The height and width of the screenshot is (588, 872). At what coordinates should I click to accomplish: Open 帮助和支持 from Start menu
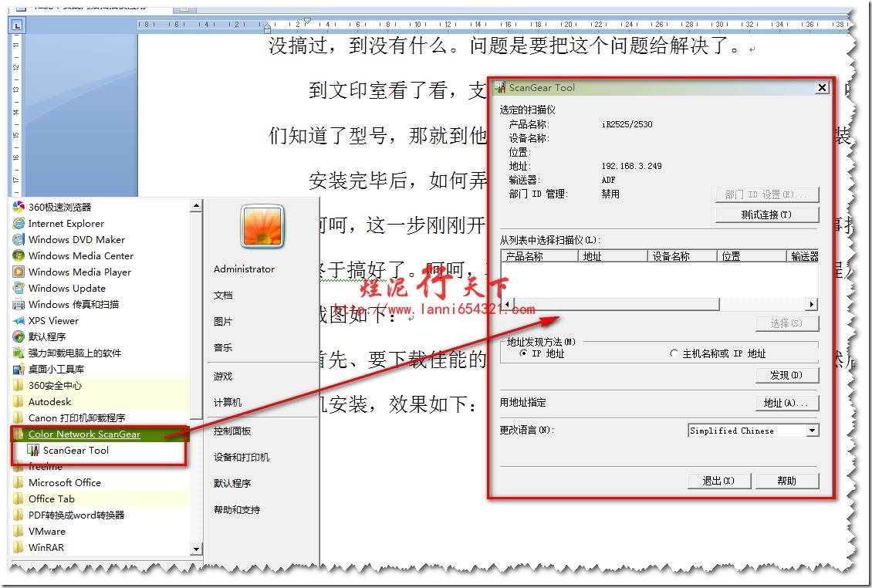point(237,509)
